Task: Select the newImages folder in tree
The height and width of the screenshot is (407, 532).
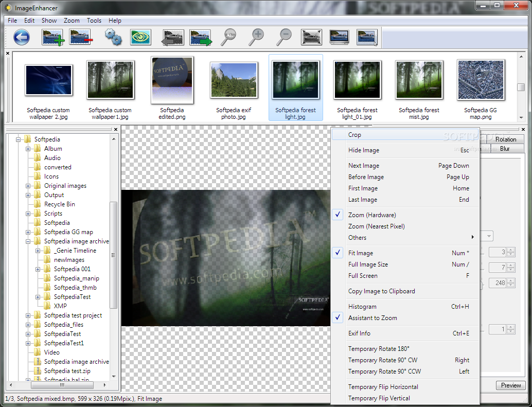Action: tap(69, 260)
